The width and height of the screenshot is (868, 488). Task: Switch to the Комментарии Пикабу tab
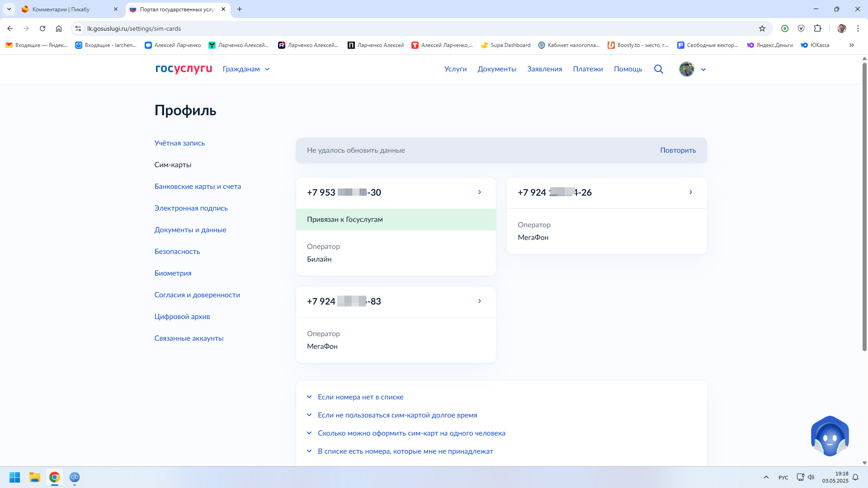(61, 9)
